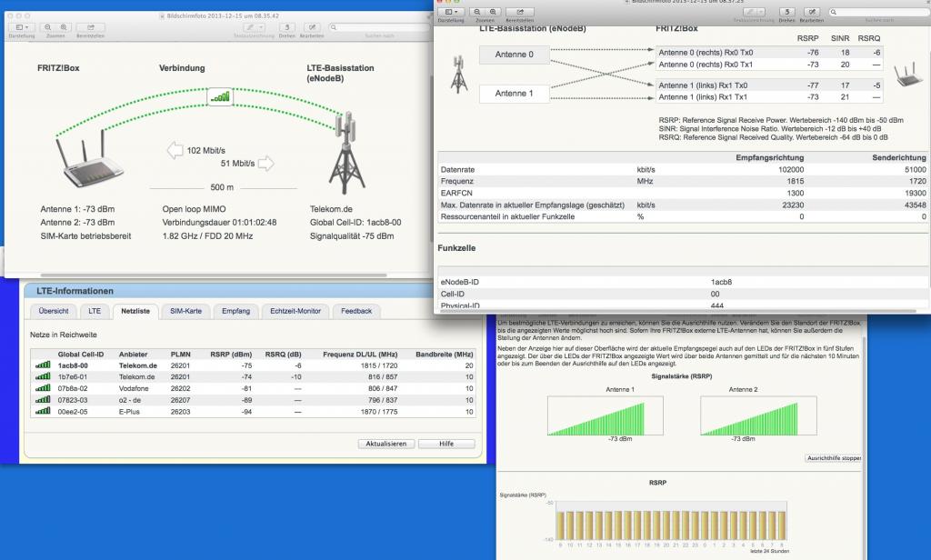Image resolution: width=931 pixels, height=560 pixels.
Task: Click the eNodeB-ID row label
Action: [459, 282]
